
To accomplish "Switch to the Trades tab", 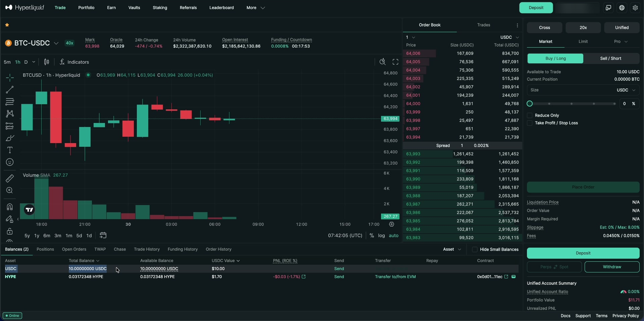I will coord(483,25).
